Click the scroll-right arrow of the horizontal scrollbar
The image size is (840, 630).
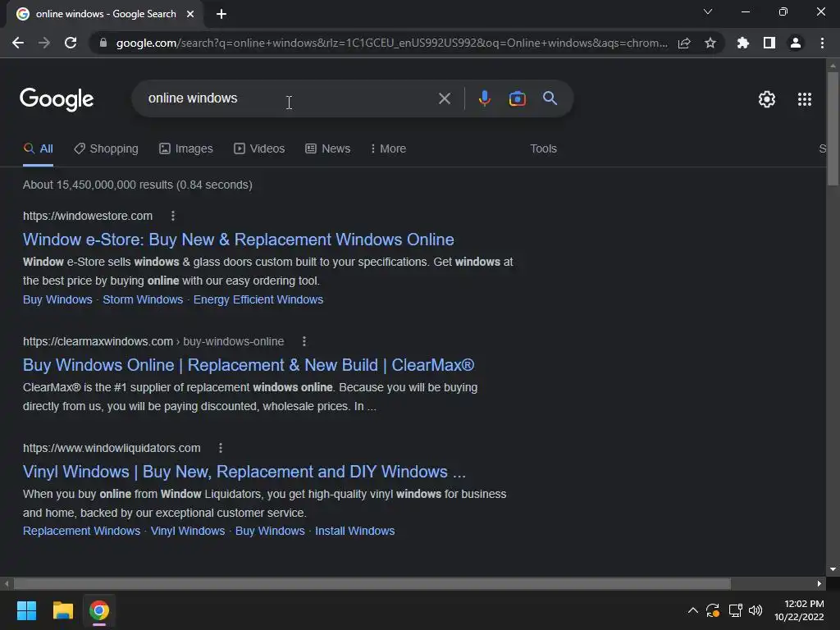[819, 583]
